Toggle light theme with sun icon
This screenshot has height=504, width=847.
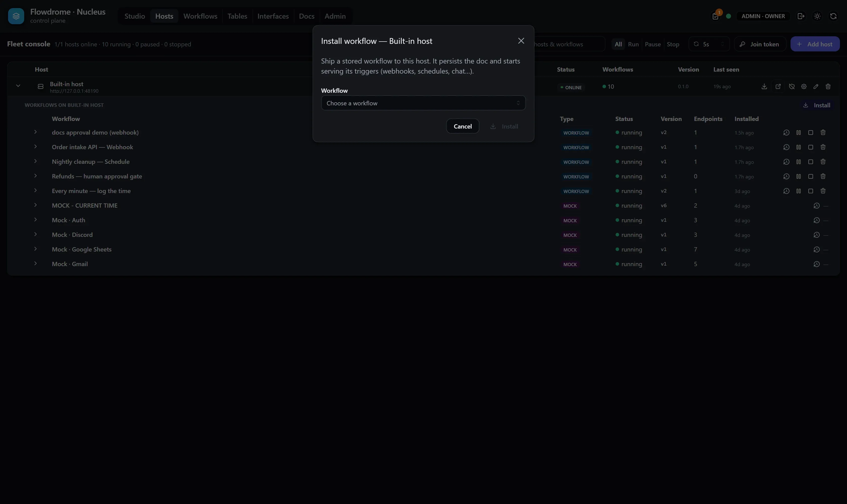(x=817, y=16)
